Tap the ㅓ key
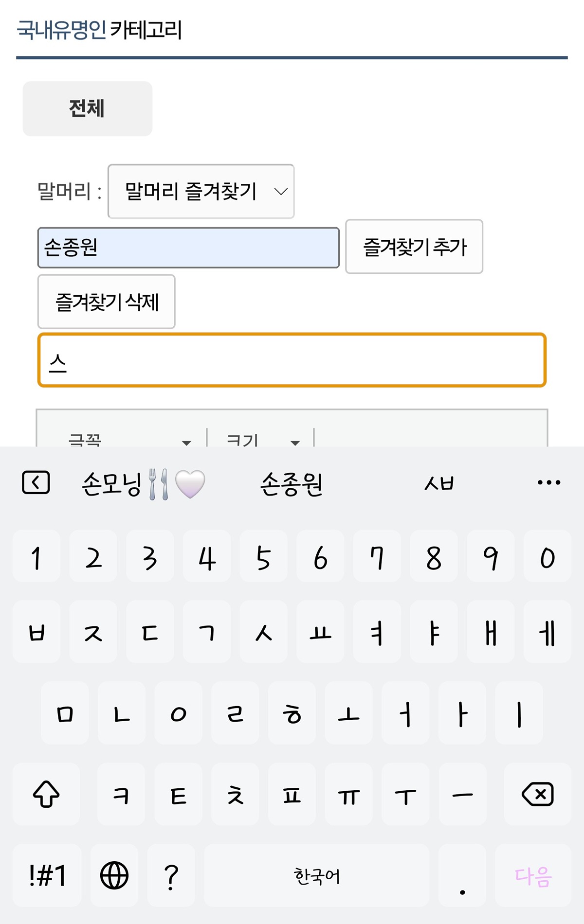Viewport: 584px width, 924px height. point(405,712)
